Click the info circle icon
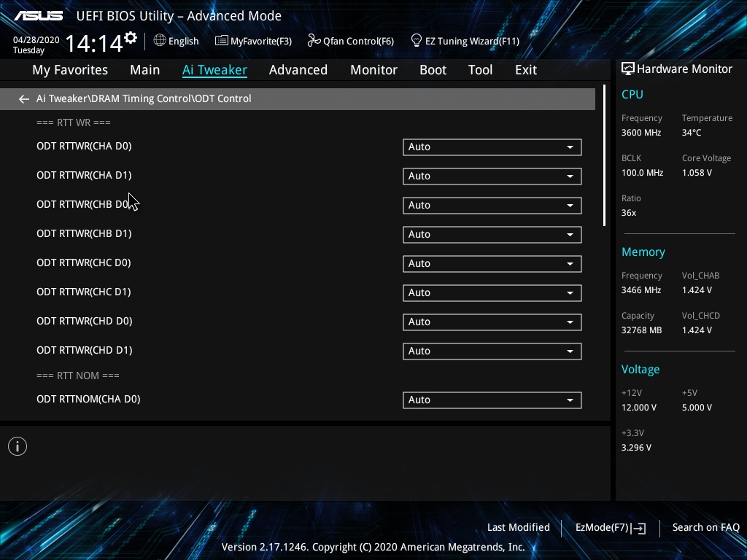This screenshot has height=560, width=747. tap(18, 447)
